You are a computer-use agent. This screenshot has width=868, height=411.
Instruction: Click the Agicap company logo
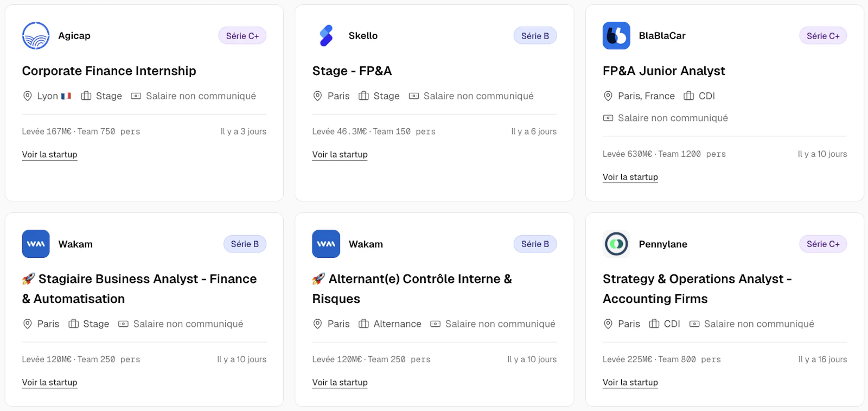point(36,36)
